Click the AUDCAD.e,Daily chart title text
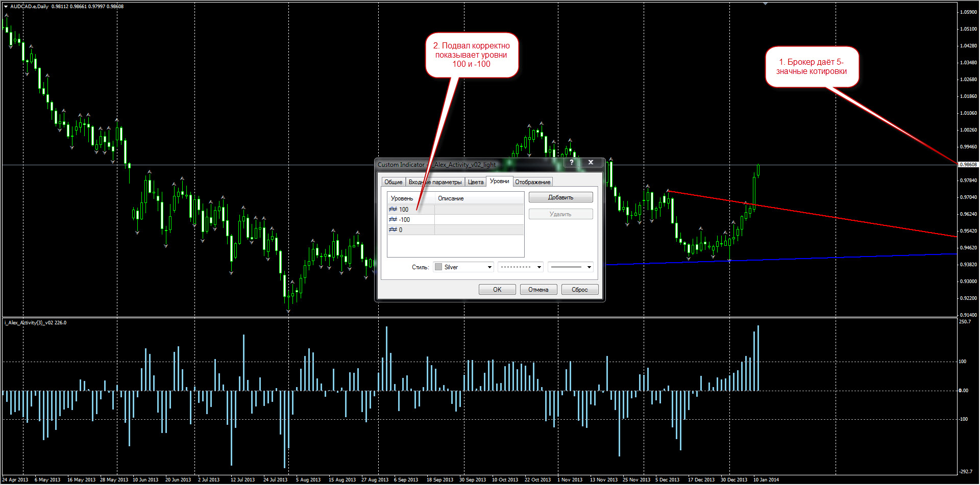Screen dimensions: 980x485 pos(30,7)
